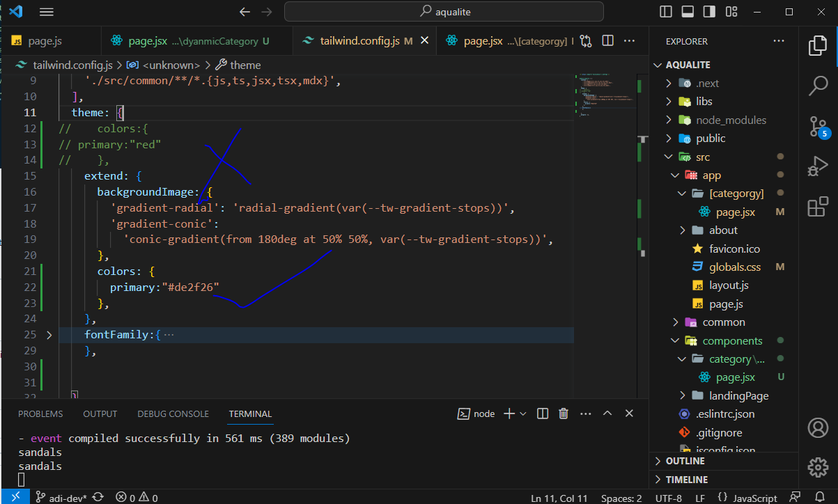This screenshot has height=504, width=838.
Task: Close the terminal panel
Action: click(629, 414)
